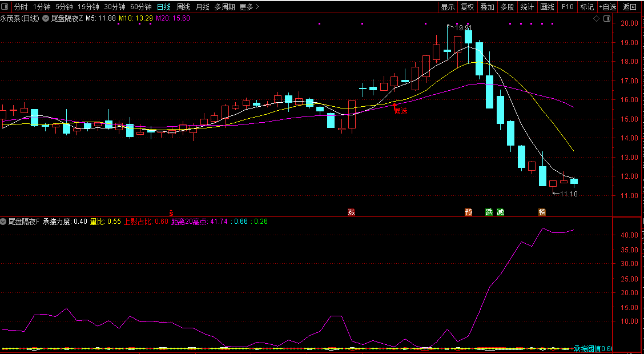Click the 返回 back button
Screen dimensions: 644x354
(629, 7)
